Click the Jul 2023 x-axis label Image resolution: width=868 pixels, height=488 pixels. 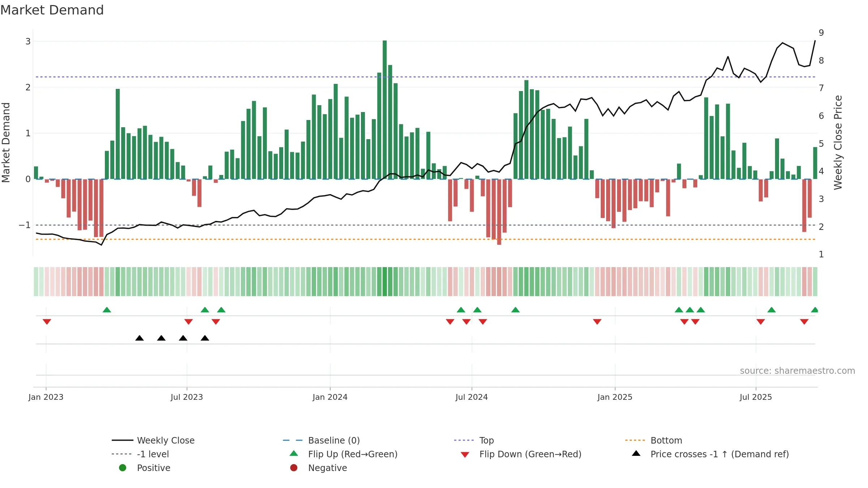pyautogui.click(x=187, y=397)
